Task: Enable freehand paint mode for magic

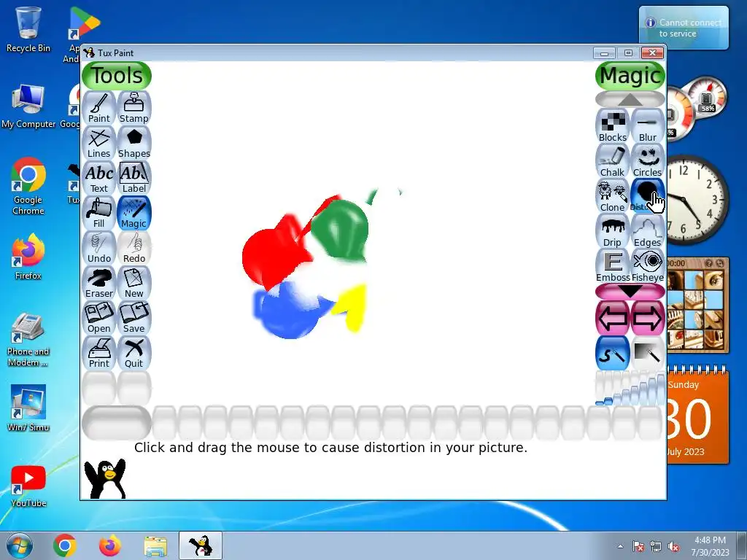Action: (x=613, y=353)
